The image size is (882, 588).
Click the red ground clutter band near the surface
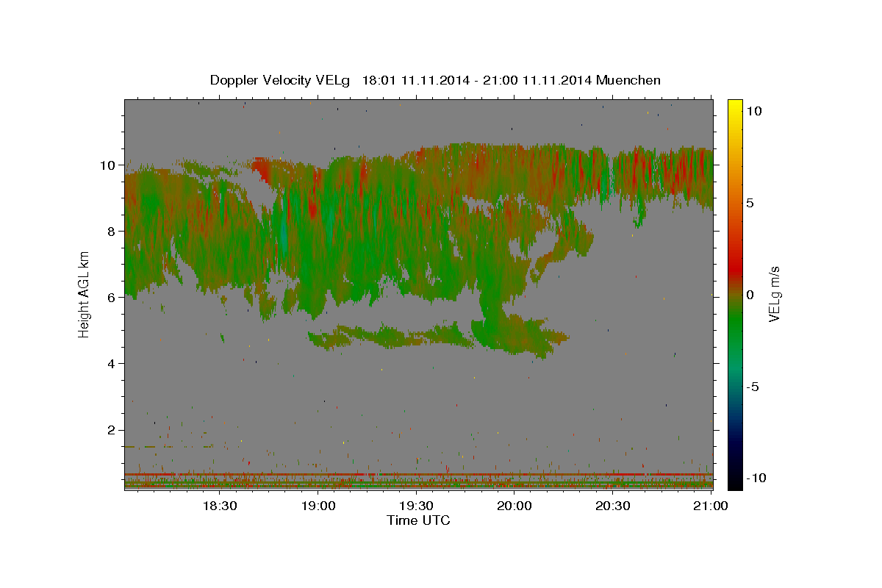click(x=418, y=475)
